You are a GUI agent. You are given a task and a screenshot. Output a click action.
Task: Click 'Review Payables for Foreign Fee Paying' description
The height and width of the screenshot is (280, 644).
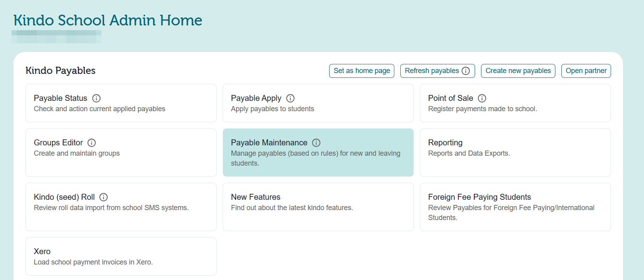[511, 212]
